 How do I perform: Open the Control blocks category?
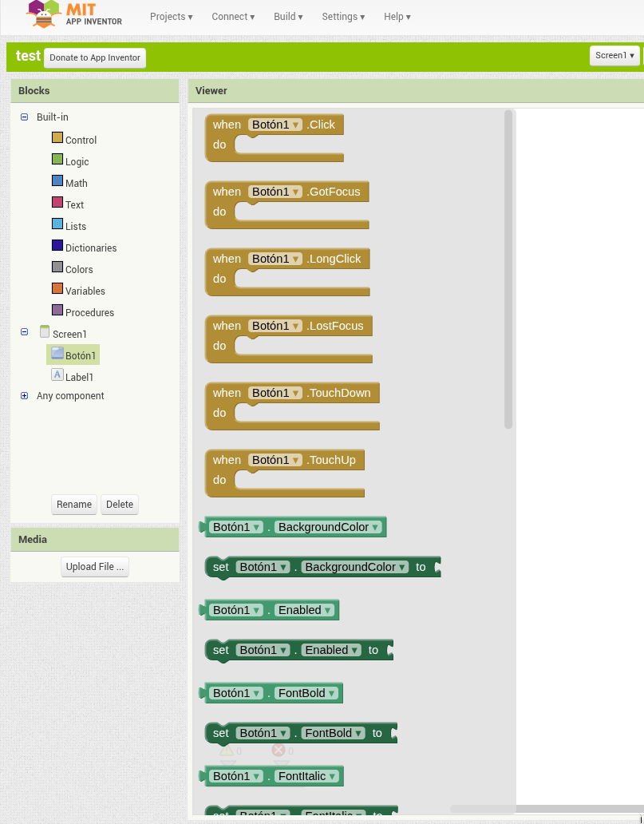[x=81, y=140]
